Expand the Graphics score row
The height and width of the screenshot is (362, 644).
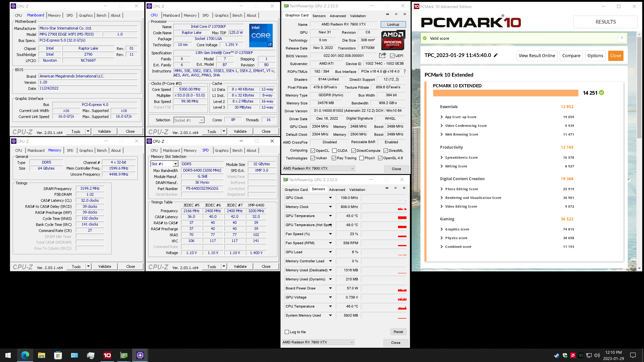coord(442,229)
